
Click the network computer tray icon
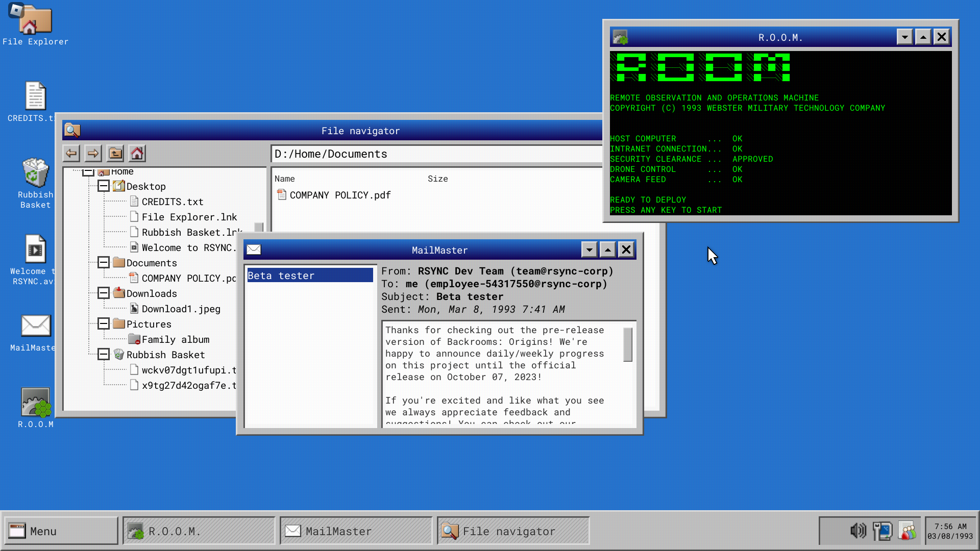(883, 531)
